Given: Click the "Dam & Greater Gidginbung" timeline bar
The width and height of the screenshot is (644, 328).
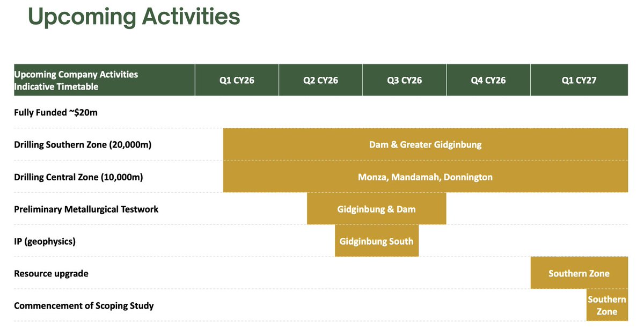Looking at the screenshot, I should tap(426, 144).
